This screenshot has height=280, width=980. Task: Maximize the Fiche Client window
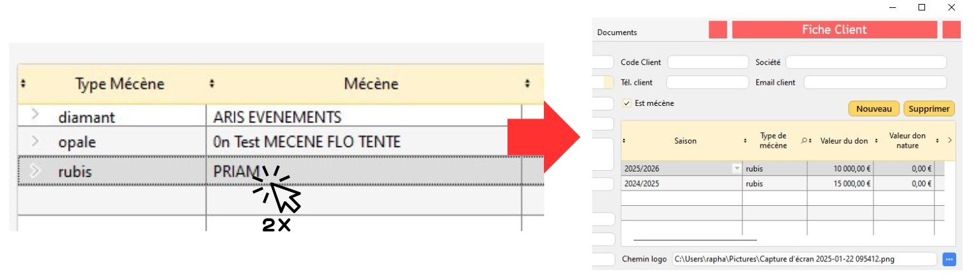click(922, 7)
